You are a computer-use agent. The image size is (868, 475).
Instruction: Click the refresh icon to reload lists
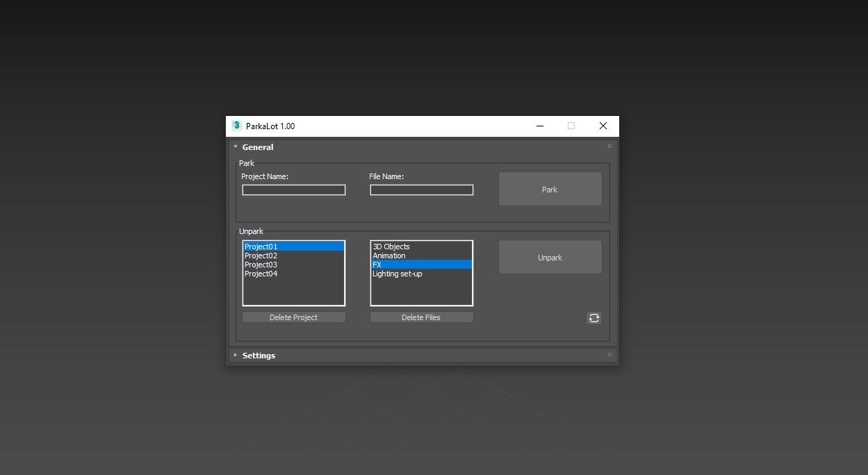593,317
